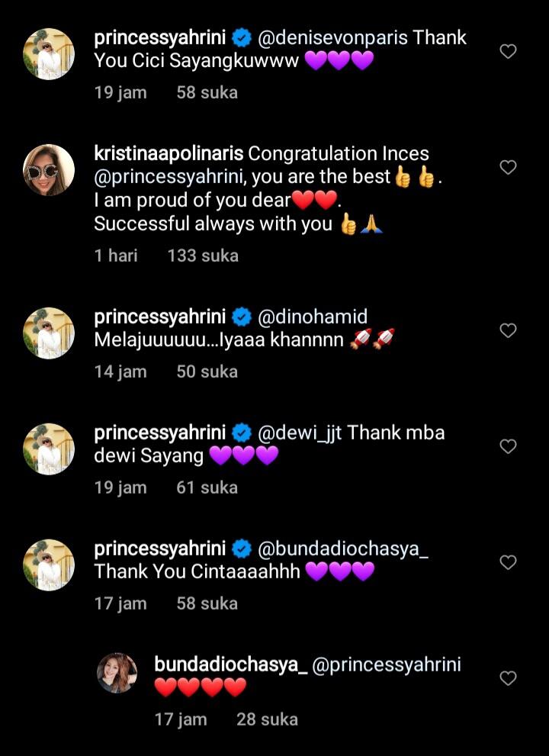
Task: Like the comment mentioning @denisevonparis
Action: click(x=508, y=52)
